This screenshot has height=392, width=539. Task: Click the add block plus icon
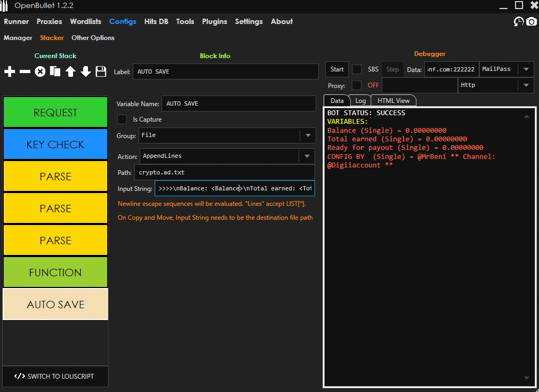(x=10, y=71)
